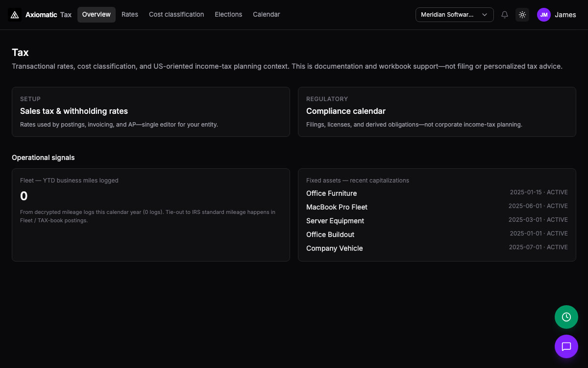588x368 pixels.
Task: Select the Overview tab
Action: pyautogui.click(x=97, y=15)
